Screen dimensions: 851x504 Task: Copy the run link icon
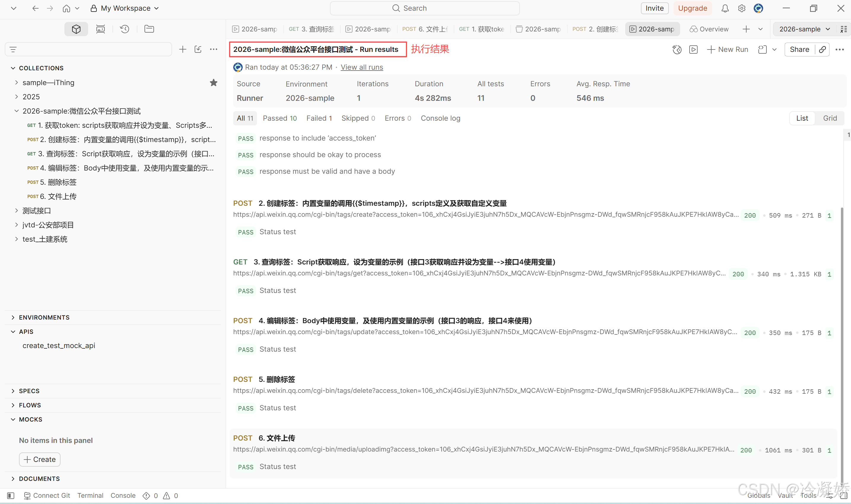[x=823, y=50]
